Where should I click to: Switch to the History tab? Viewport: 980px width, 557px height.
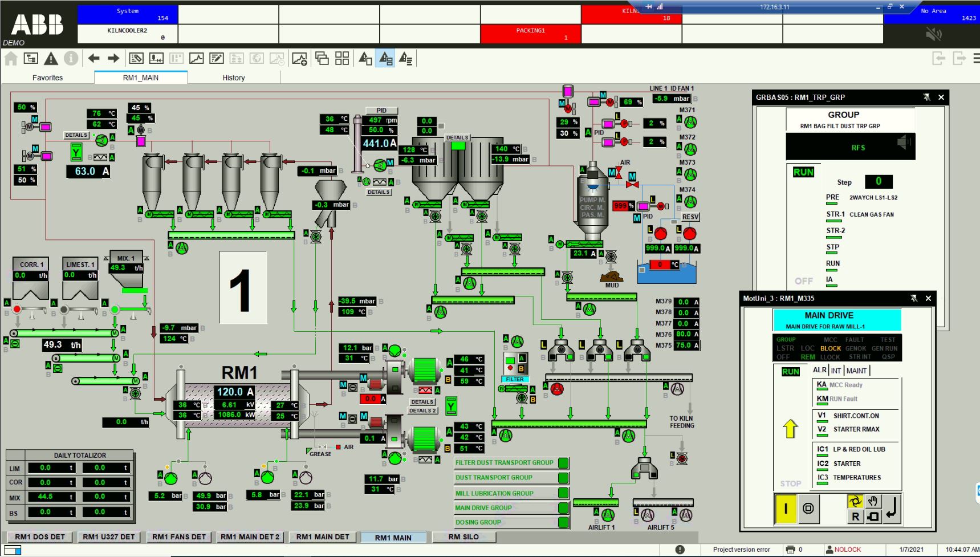(234, 78)
